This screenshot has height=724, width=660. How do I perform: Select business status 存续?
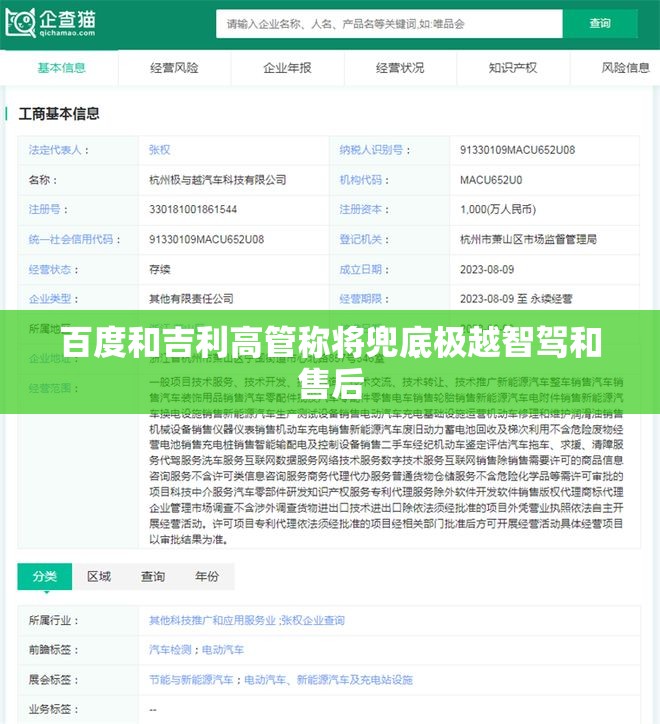click(x=159, y=269)
